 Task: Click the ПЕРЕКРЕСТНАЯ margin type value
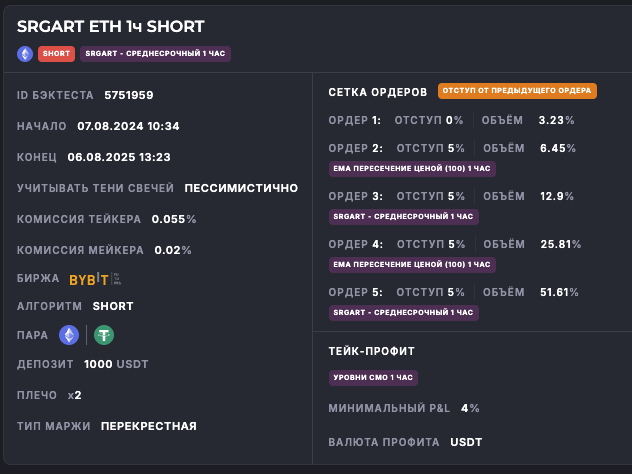149,426
